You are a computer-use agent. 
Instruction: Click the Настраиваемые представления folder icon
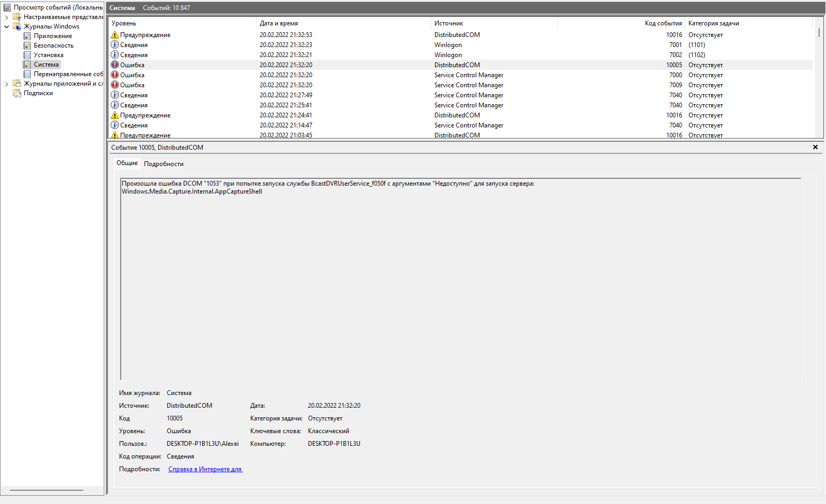[x=17, y=17]
